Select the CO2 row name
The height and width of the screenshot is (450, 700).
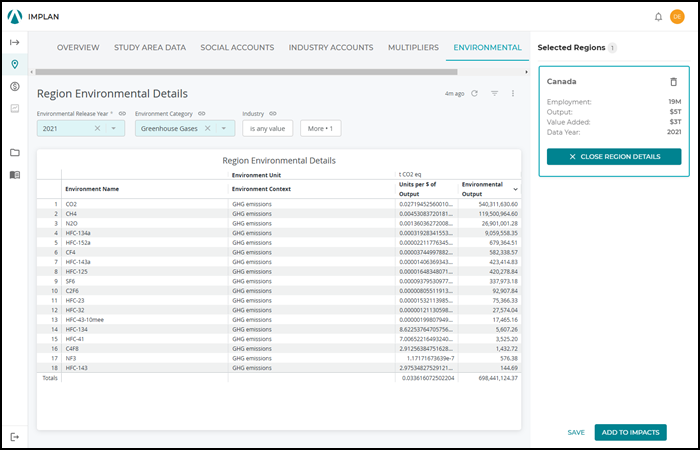pyautogui.click(x=71, y=204)
